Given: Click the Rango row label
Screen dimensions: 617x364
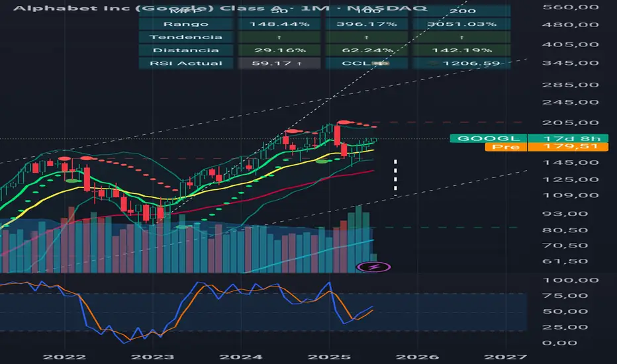Looking at the screenshot, I should (186, 24).
